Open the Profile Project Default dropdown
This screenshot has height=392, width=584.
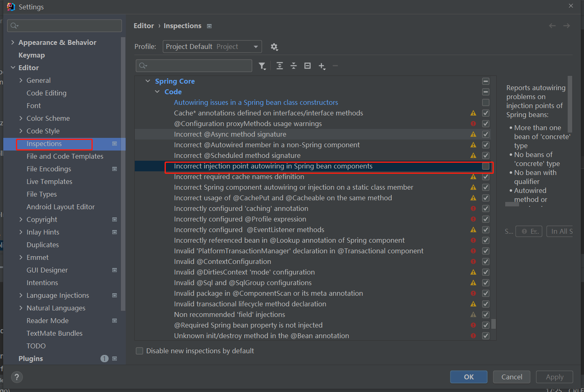click(212, 47)
